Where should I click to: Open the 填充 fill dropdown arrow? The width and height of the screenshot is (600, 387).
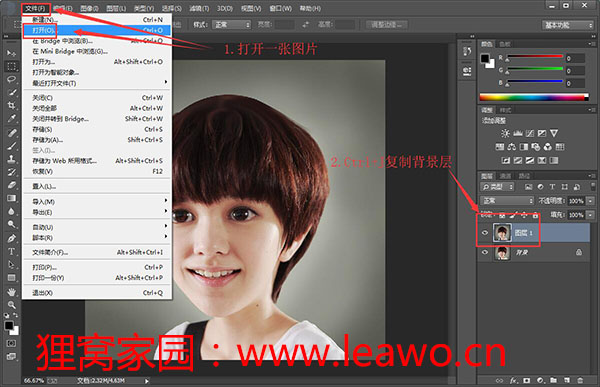pyautogui.click(x=590, y=215)
